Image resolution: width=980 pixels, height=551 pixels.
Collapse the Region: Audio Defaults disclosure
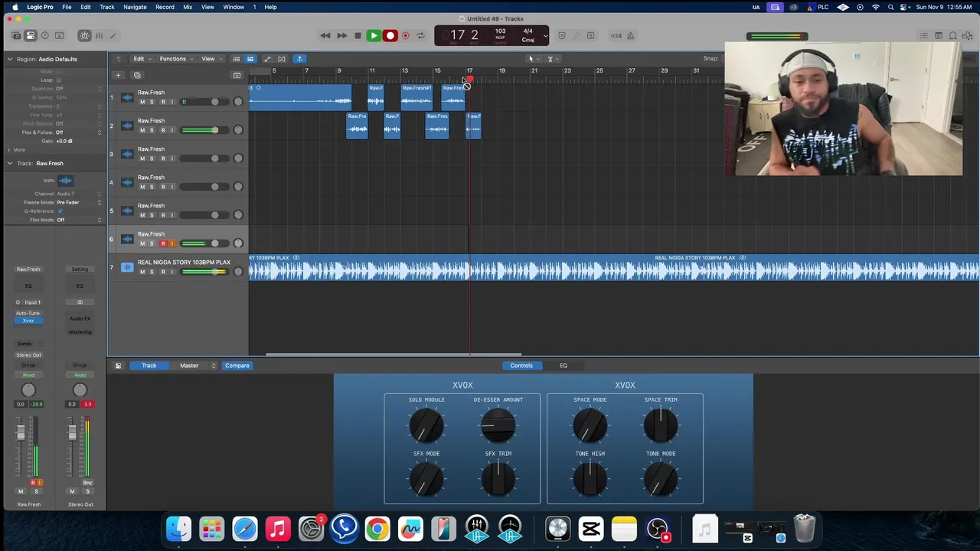point(10,59)
